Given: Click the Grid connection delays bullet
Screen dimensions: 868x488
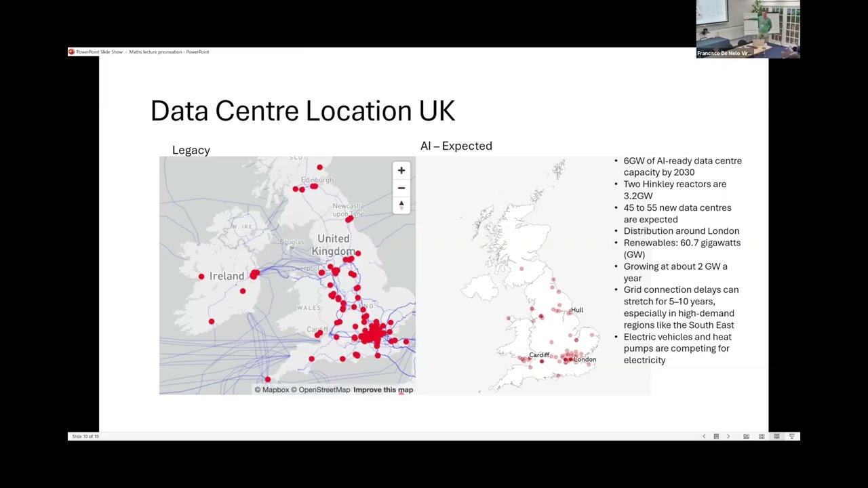Looking at the screenshot, I should point(681,307).
